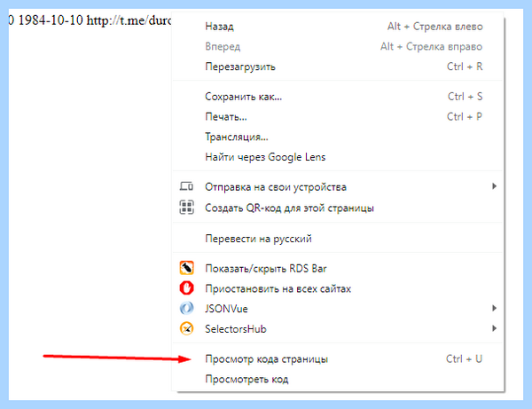
Task: Choose Создать QR-код для этой страницы
Action: (338, 208)
